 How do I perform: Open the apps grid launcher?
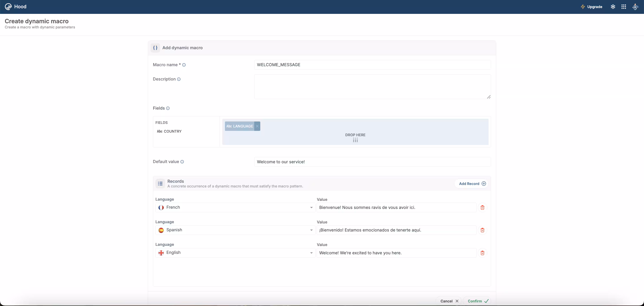624,6
